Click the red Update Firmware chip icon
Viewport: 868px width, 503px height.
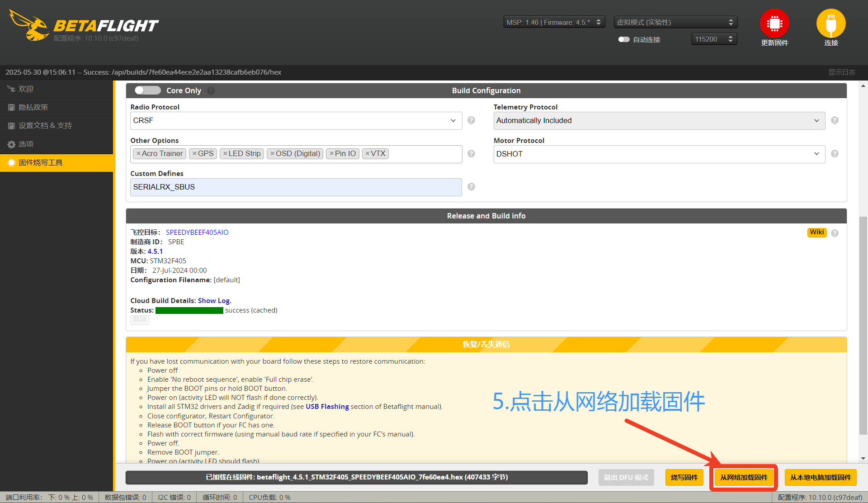pos(774,24)
